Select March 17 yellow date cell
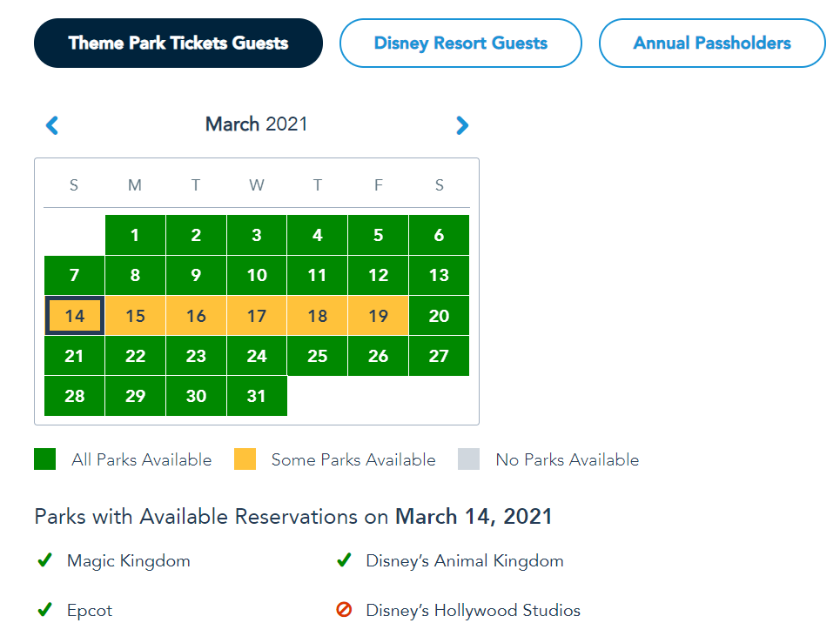840x643 pixels. pos(256,316)
